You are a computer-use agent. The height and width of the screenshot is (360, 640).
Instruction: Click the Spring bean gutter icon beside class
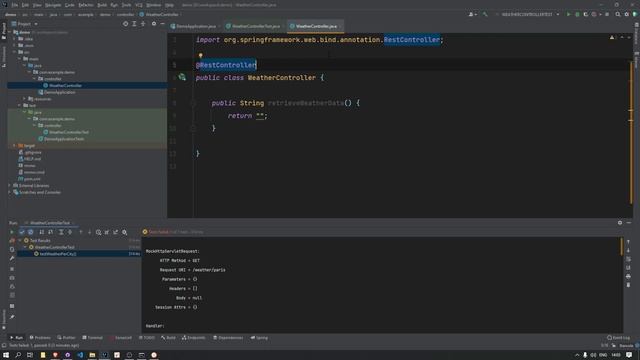(182, 78)
